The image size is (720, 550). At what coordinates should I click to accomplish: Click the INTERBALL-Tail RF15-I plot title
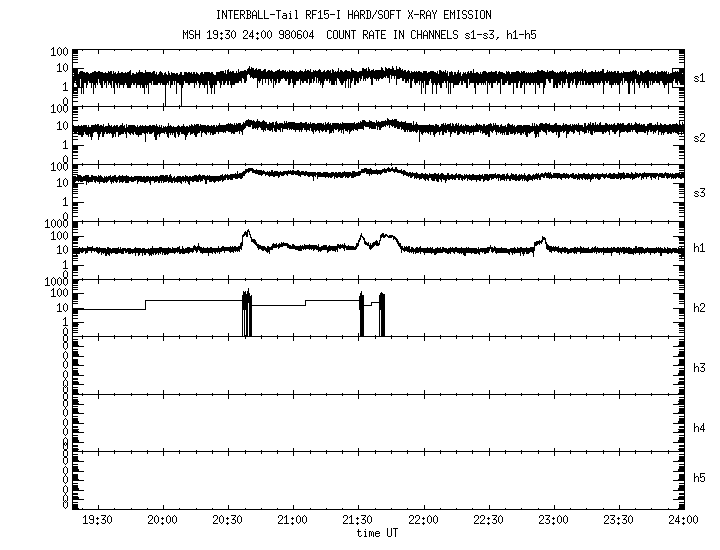354,15
